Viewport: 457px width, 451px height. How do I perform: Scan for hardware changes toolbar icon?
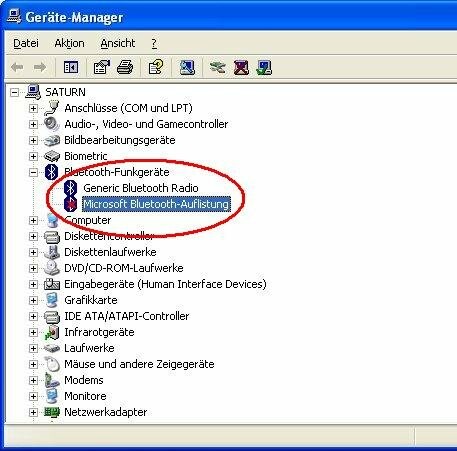[x=187, y=67]
